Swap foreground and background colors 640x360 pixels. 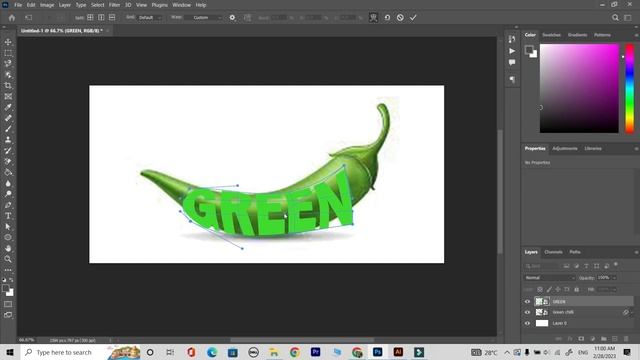point(11,280)
